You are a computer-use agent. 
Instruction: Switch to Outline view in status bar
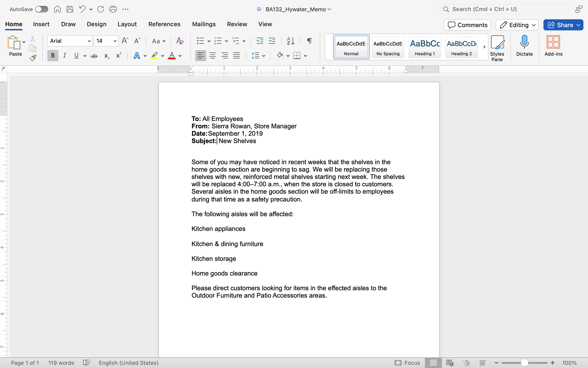[466, 363]
